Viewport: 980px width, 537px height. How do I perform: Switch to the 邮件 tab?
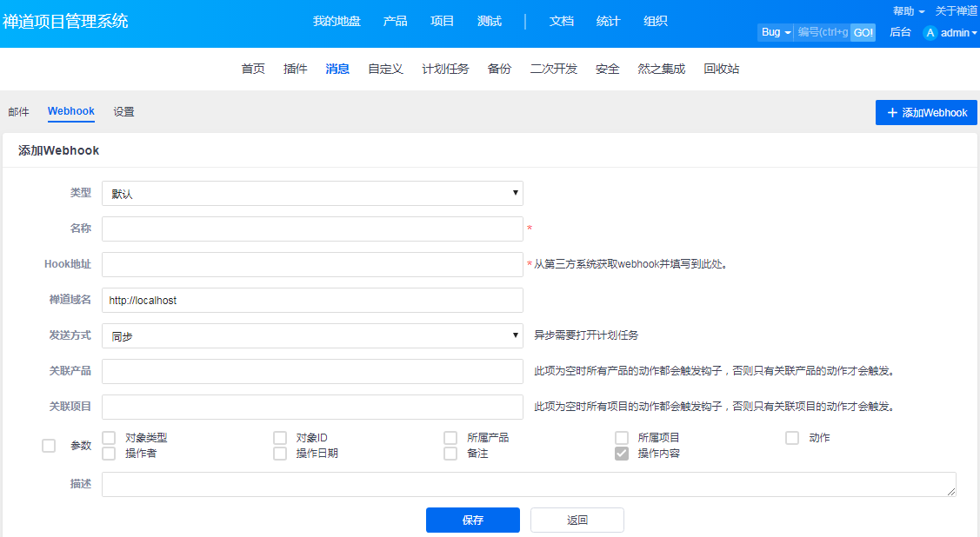tap(18, 112)
